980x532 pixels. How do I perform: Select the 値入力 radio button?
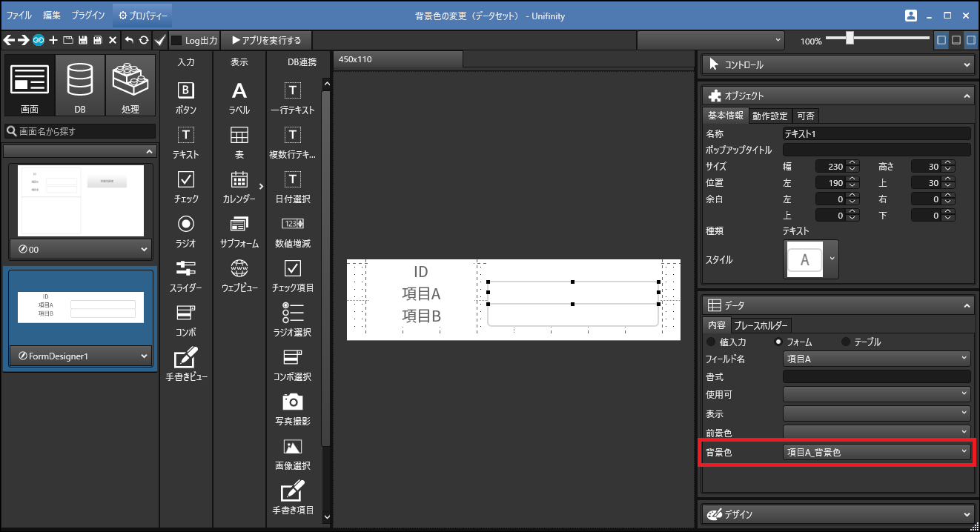point(712,342)
